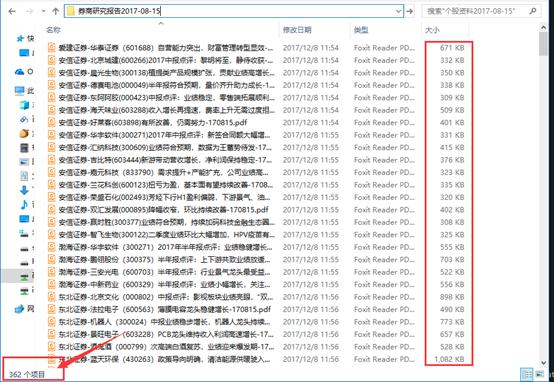The height and width of the screenshot is (382, 554).
Task: Sort by the 类型 column header
Action: (x=361, y=30)
